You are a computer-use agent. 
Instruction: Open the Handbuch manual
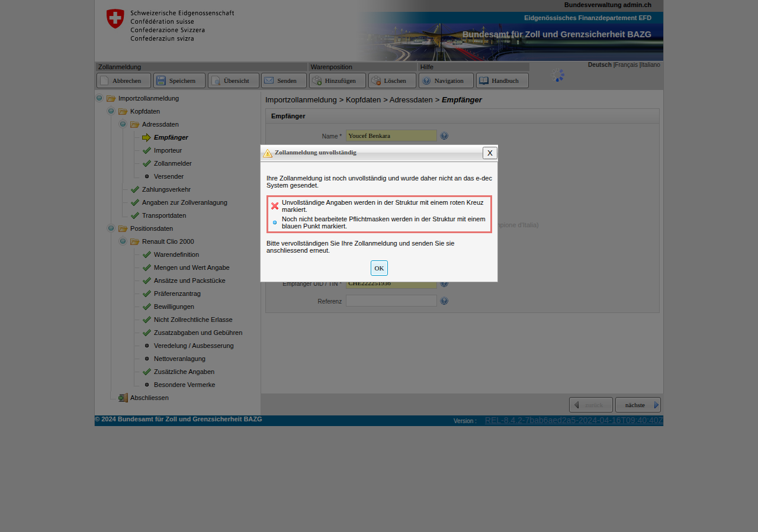click(x=502, y=80)
